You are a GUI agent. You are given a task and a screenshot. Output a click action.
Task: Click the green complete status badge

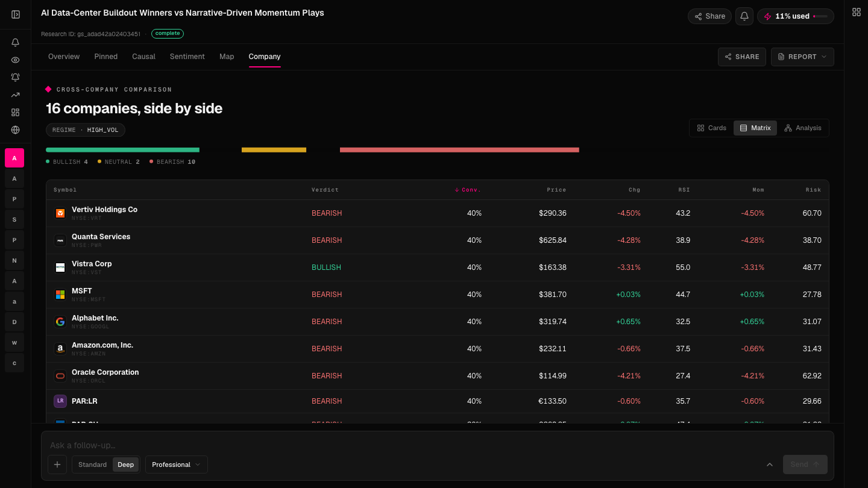pos(168,34)
